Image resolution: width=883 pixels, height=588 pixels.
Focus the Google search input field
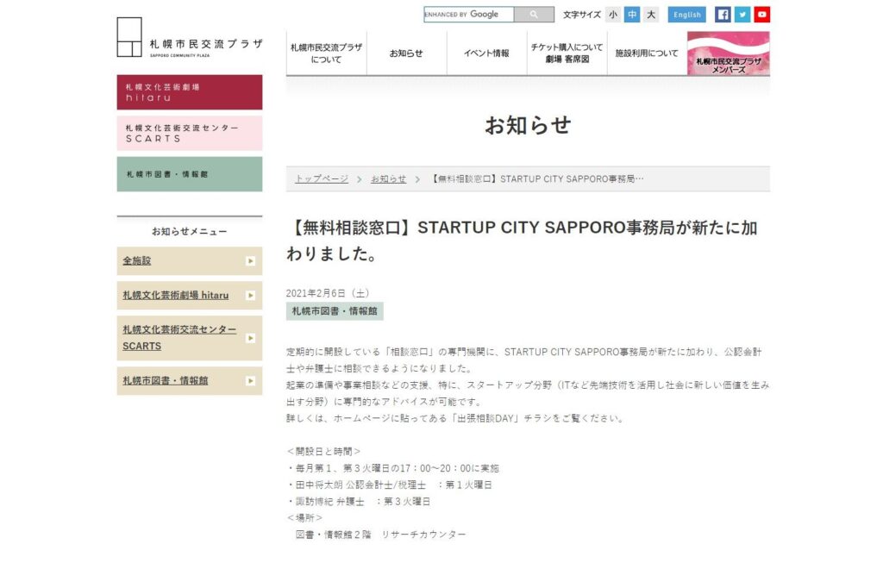tap(468, 15)
